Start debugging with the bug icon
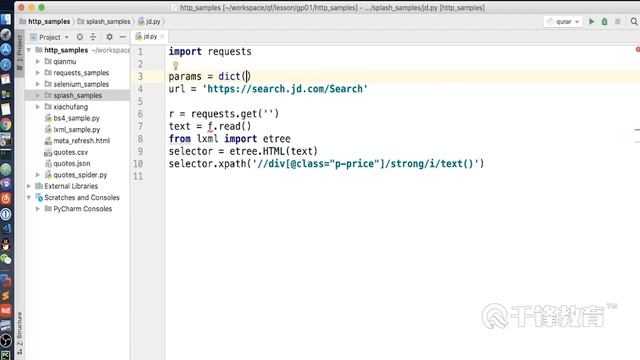This screenshot has width=640, height=360. click(x=604, y=22)
